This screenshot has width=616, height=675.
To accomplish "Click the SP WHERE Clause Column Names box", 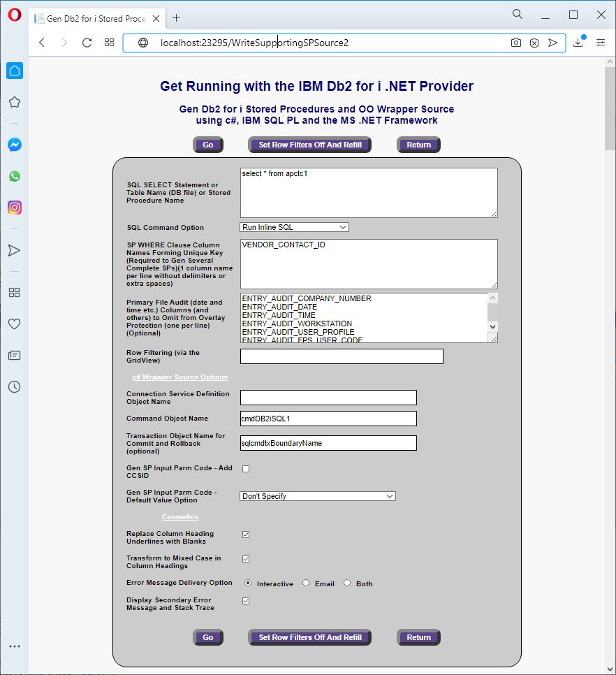I will pyautogui.click(x=369, y=264).
